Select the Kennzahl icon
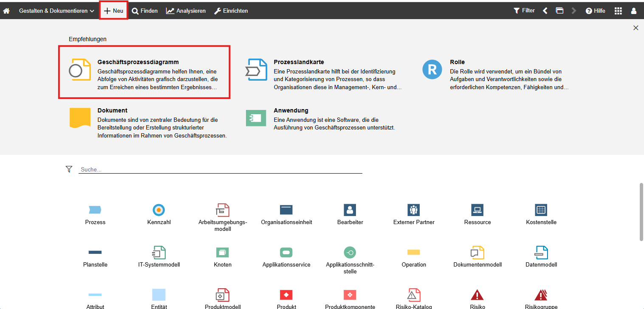Viewport: 644px width, 309px height. click(x=159, y=210)
